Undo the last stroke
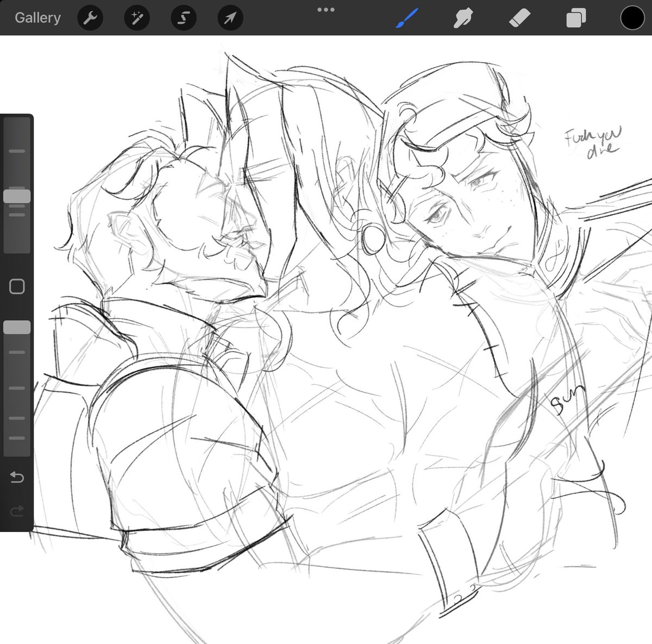This screenshot has width=652, height=644. 17,477
